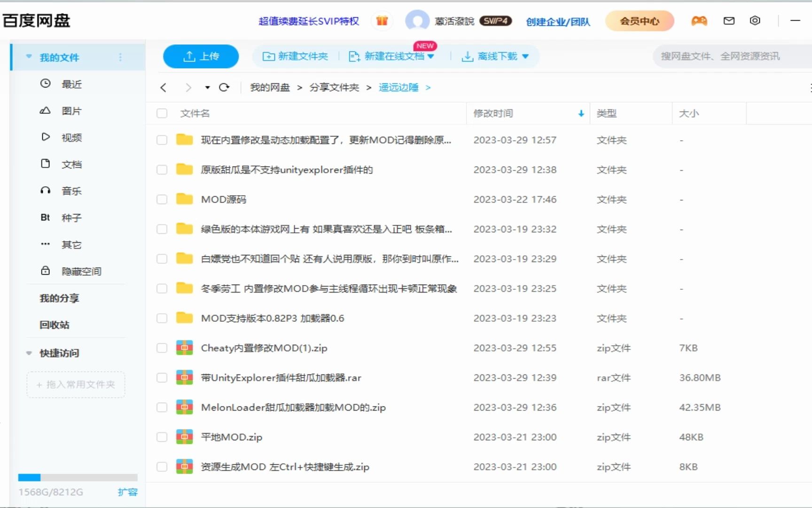Click the 隐藏空间 lock icon
This screenshot has height=508, width=812.
45,270
